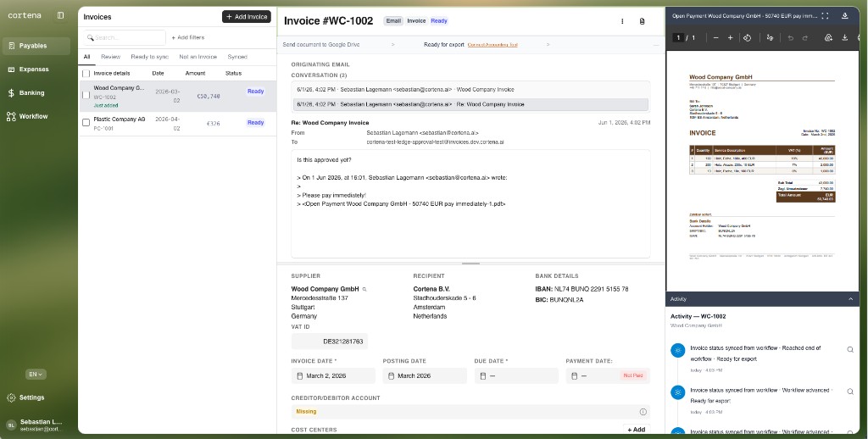Image resolution: width=868 pixels, height=439 pixels.
Task: Zoom out the PDF with minus icon
Action: (715, 37)
